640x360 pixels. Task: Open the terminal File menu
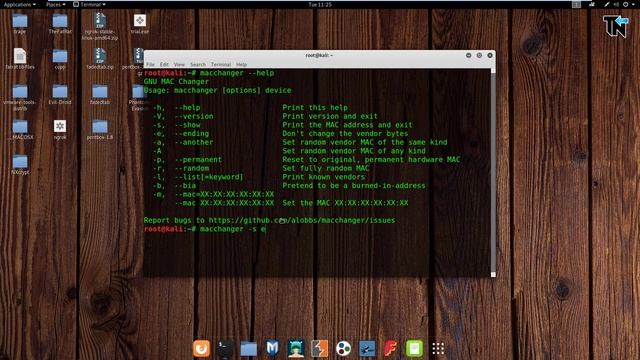[150, 64]
